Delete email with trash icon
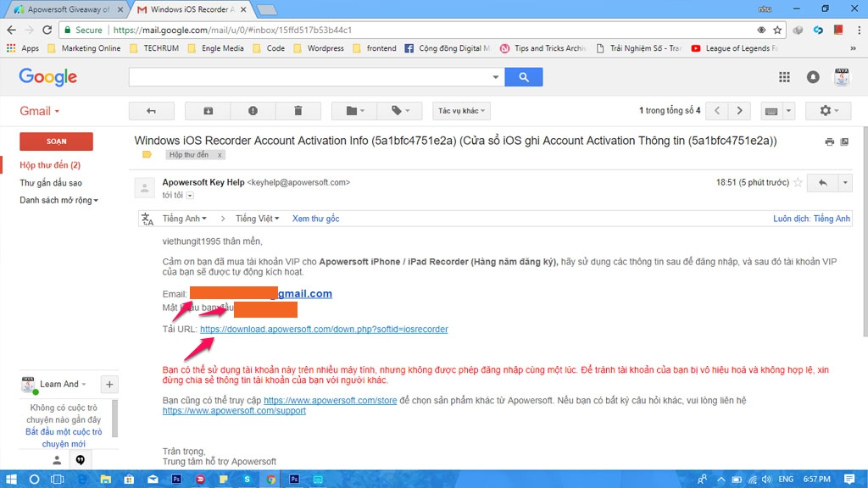 (x=298, y=111)
